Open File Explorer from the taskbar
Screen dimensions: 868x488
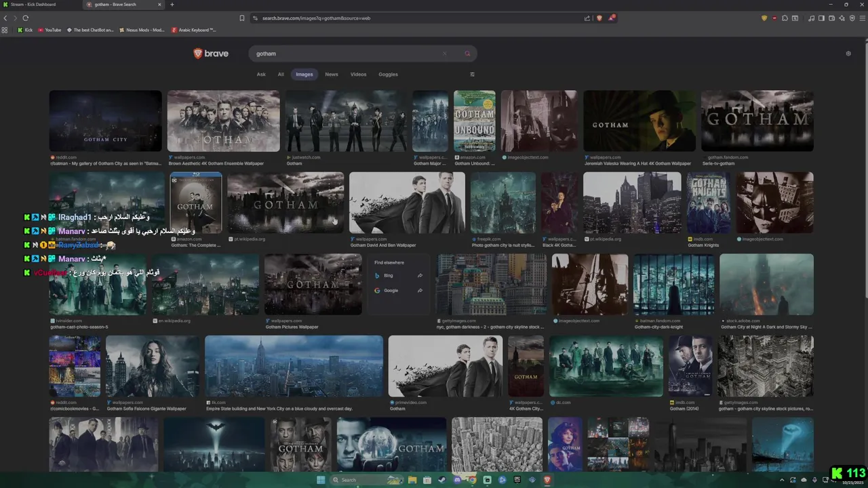click(412, 480)
